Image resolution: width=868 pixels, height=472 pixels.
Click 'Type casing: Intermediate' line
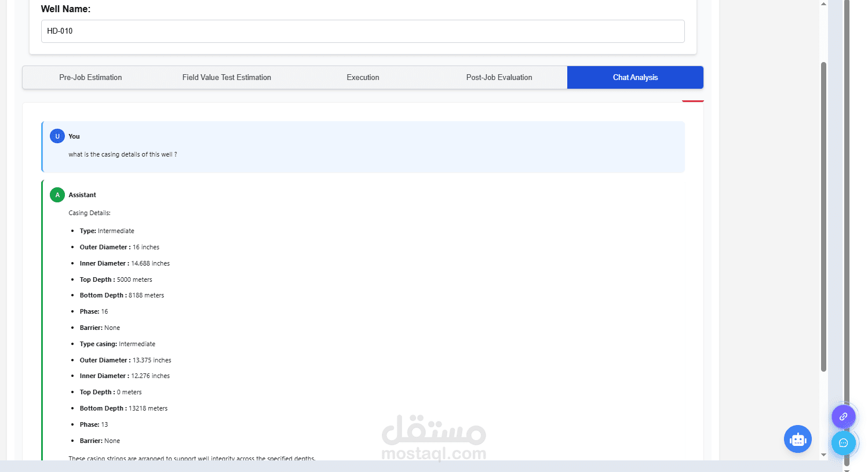point(118,344)
